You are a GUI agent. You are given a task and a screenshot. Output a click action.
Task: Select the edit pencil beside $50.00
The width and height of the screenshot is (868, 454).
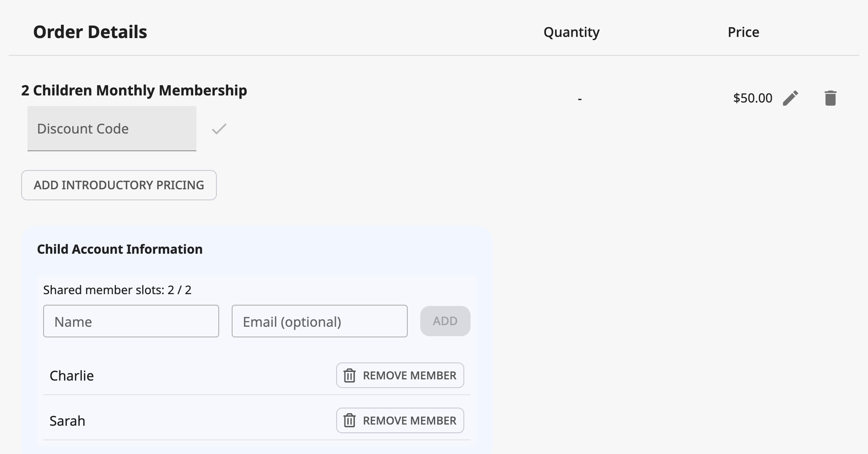point(790,98)
